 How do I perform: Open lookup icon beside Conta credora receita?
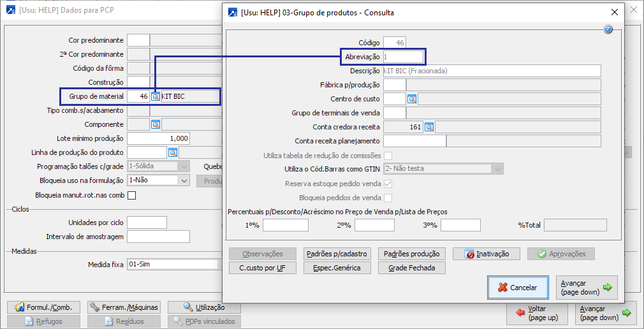(428, 127)
